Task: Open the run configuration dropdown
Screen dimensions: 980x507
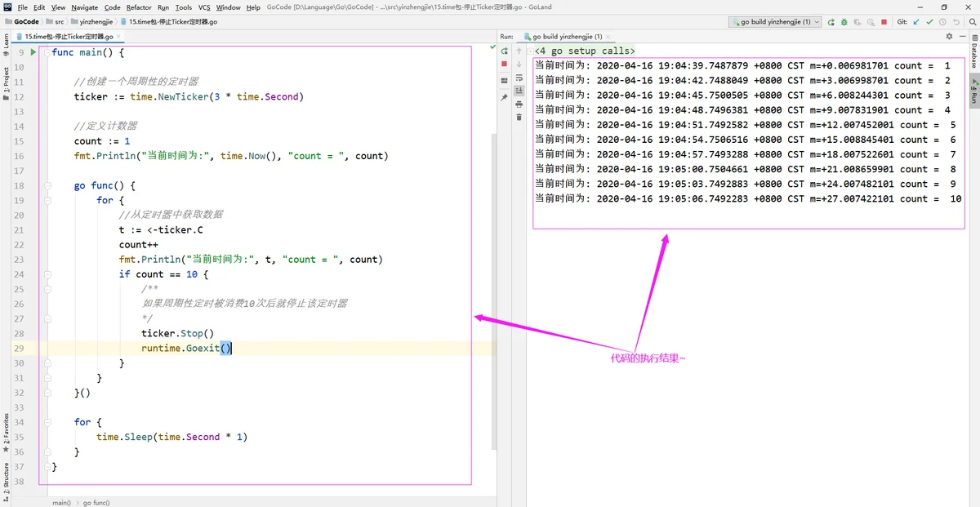Action: click(775, 22)
